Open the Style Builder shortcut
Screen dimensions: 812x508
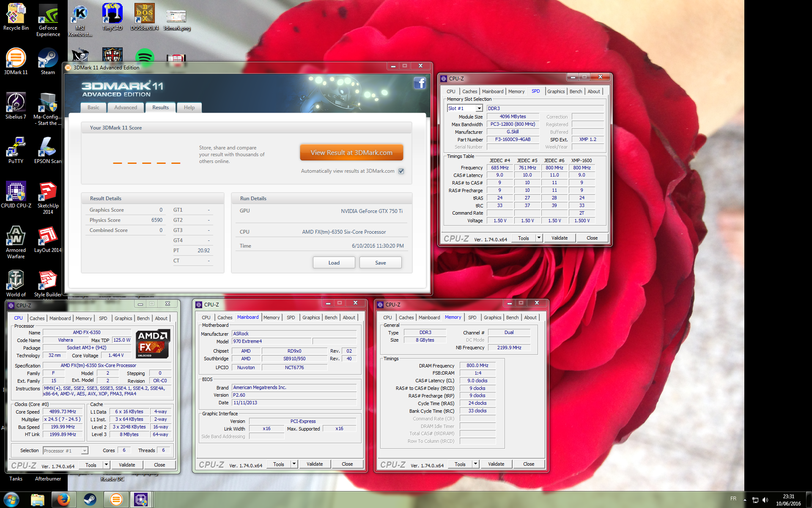tap(48, 284)
